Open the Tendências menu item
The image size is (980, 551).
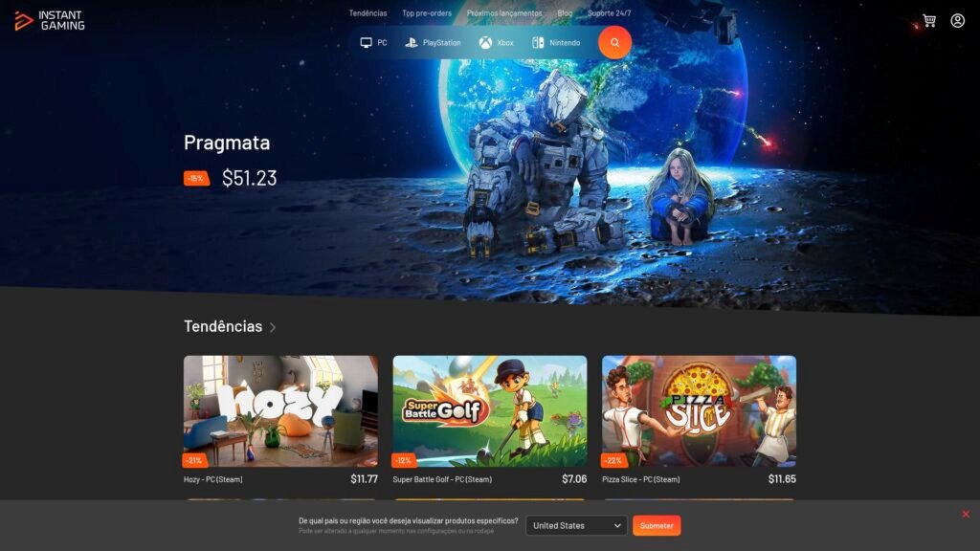[x=367, y=13]
